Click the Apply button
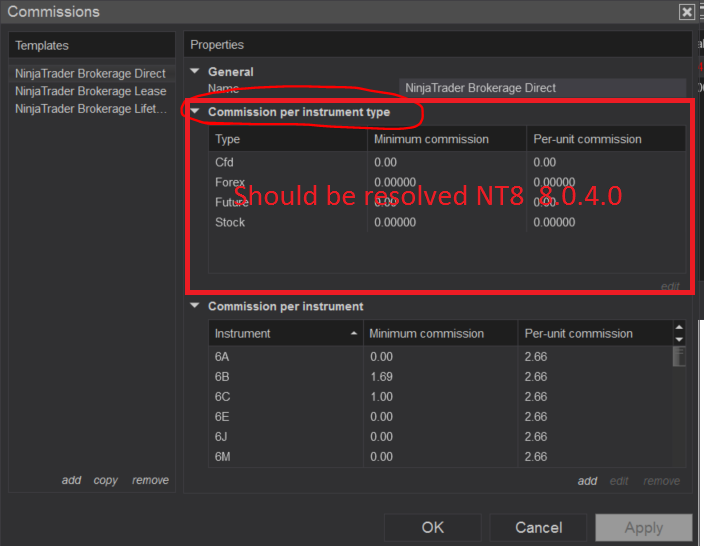This screenshot has width=708, height=548. coord(644,527)
